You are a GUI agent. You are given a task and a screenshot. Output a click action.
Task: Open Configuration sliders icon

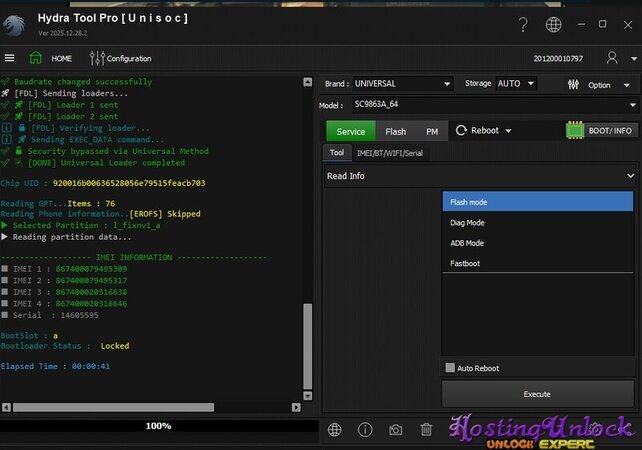97,58
